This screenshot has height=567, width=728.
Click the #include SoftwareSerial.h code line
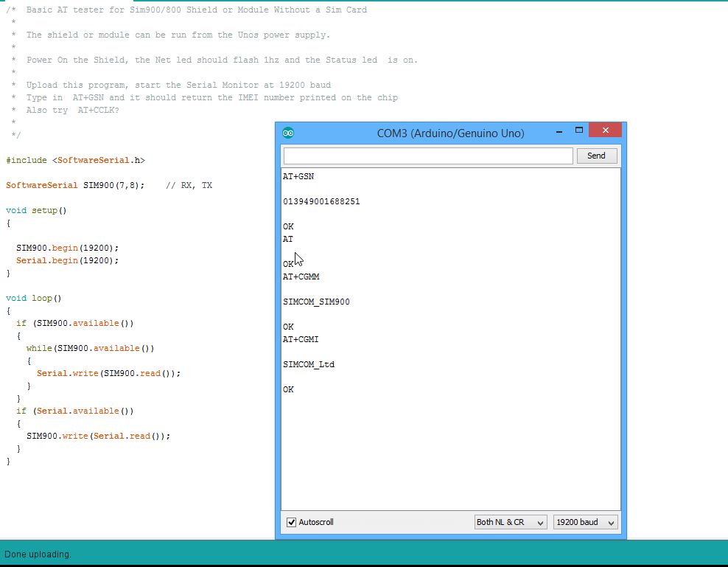point(75,160)
